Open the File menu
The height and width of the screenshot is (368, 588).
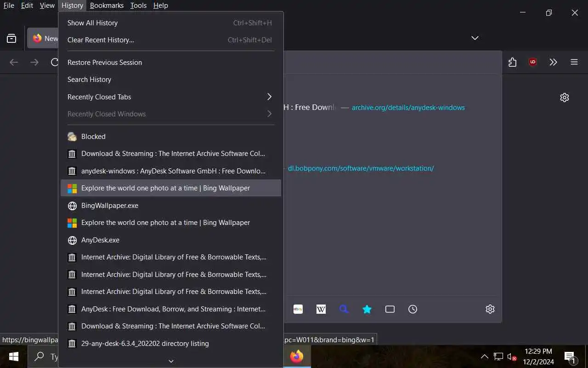(9, 6)
